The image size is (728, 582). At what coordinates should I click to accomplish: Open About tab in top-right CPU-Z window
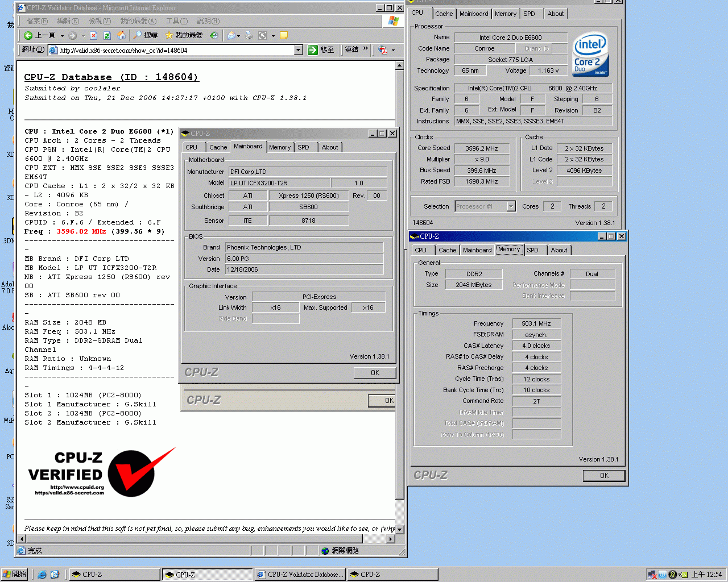556,14
